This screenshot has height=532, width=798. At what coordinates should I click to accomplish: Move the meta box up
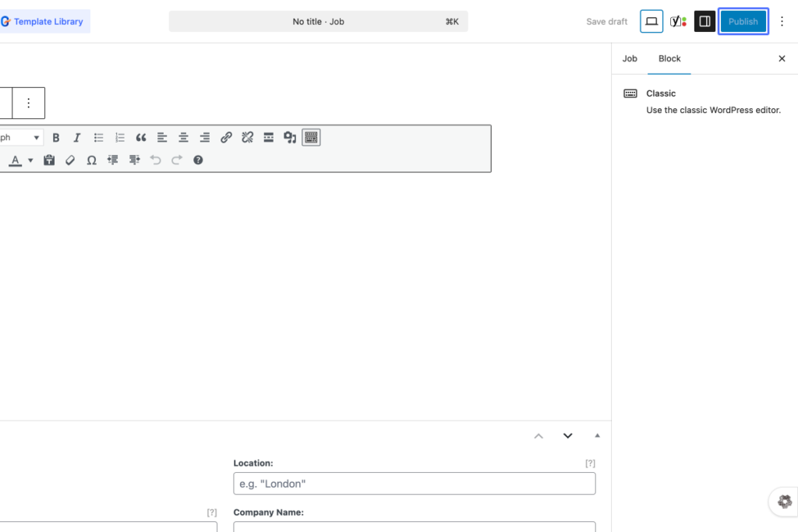pyautogui.click(x=538, y=436)
